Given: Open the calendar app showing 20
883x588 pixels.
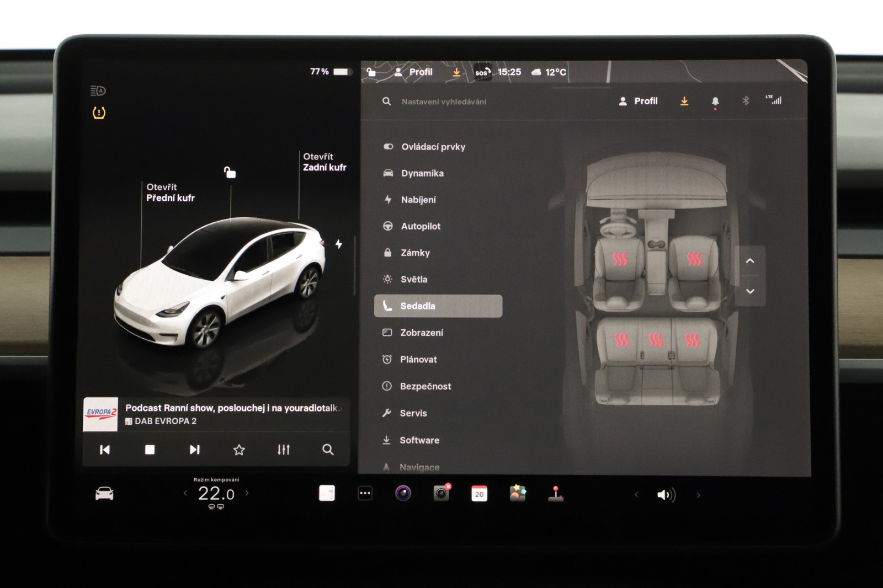Looking at the screenshot, I should pyautogui.click(x=479, y=494).
